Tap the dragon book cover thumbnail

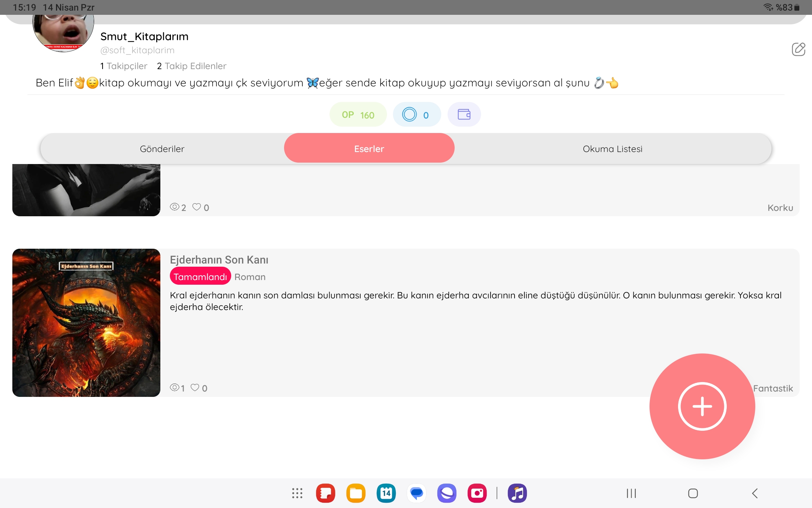click(x=86, y=322)
